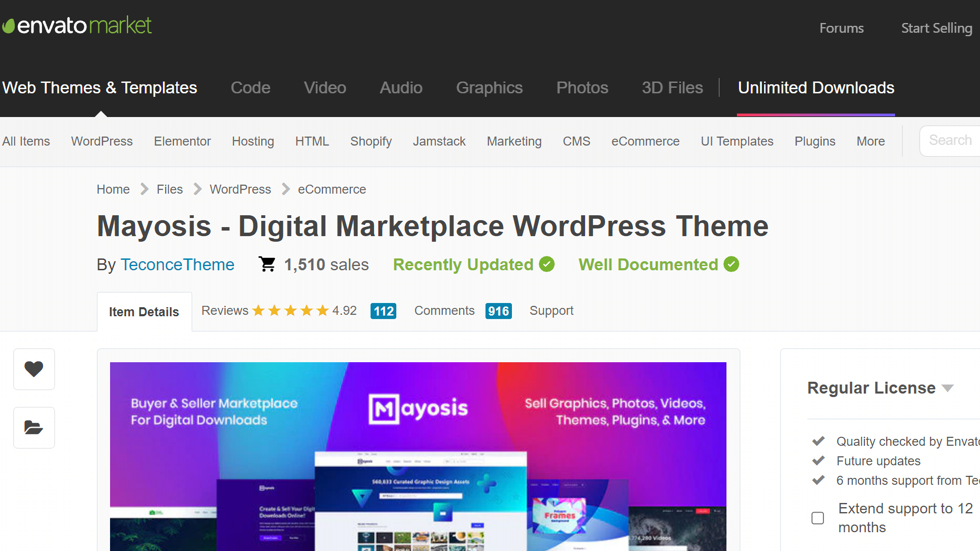Click the heart favorite icon

[x=34, y=369]
